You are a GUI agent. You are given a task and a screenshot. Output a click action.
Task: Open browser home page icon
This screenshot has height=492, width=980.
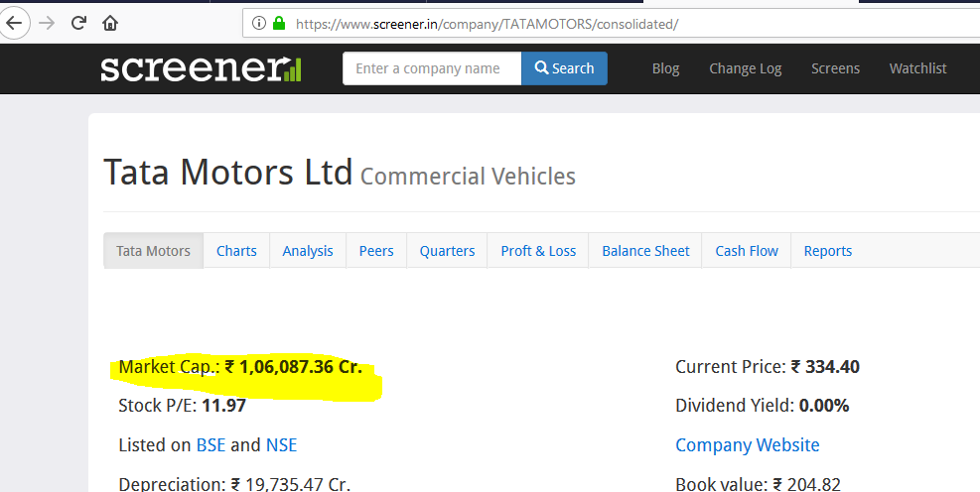click(x=110, y=24)
